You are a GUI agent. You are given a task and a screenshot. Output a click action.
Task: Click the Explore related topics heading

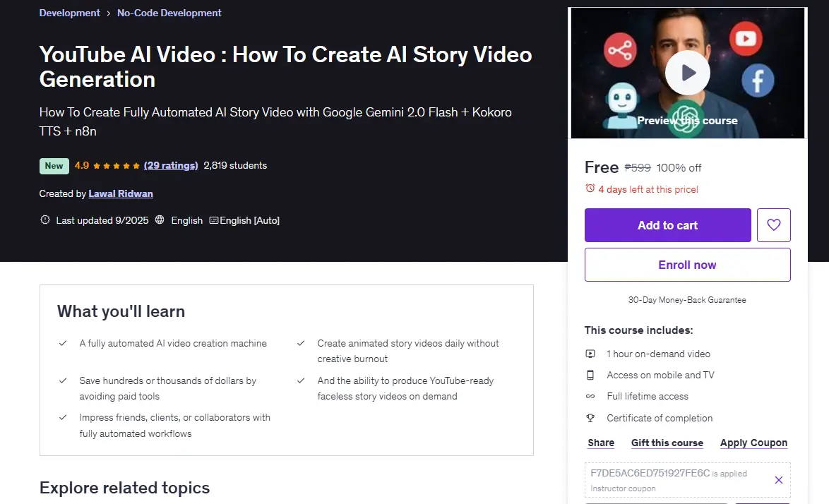(125, 488)
